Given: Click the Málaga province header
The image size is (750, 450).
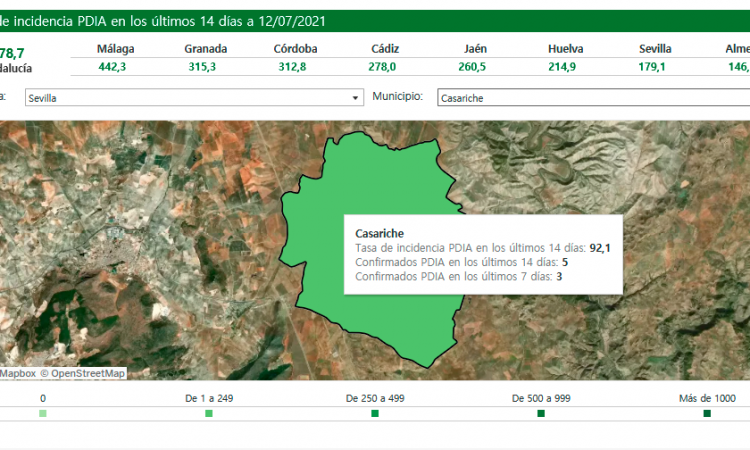Looking at the screenshot, I should coord(116,49).
